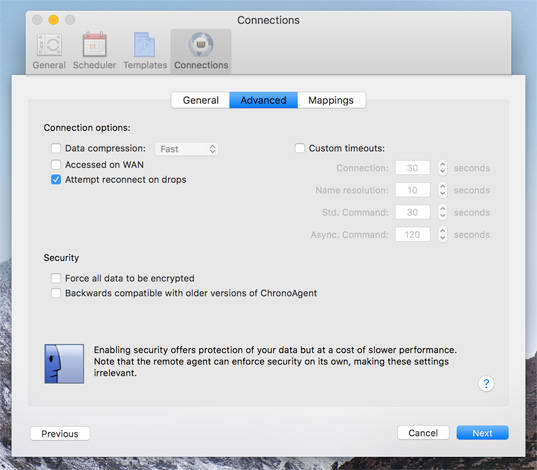Check Force all data to be encrypted
Image resolution: width=537 pixels, height=470 pixels.
click(56, 278)
